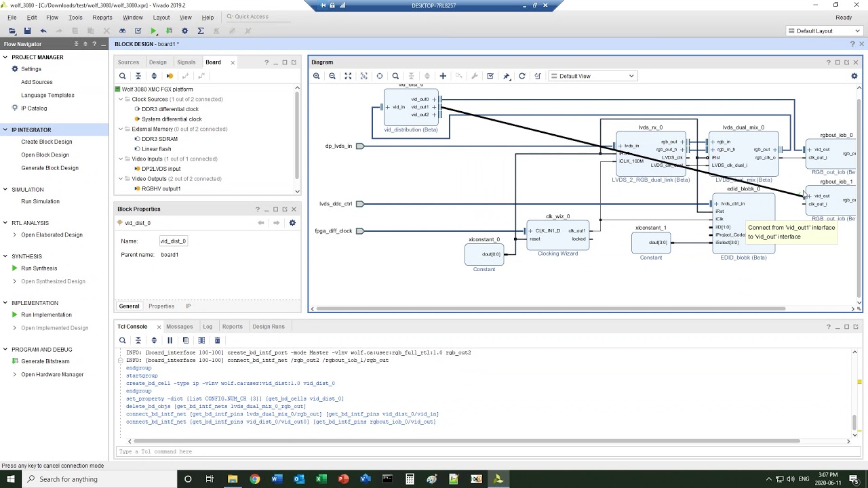
Task: Click the pin icon in Diagram toolbar
Action: [506, 76]
